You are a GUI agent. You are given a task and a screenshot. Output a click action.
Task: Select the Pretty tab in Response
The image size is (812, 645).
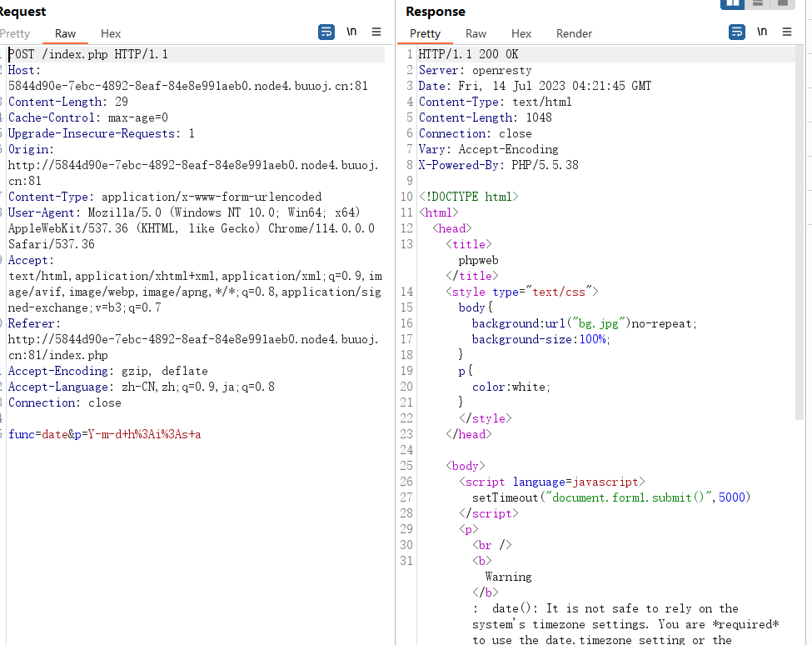click(426, 33)
